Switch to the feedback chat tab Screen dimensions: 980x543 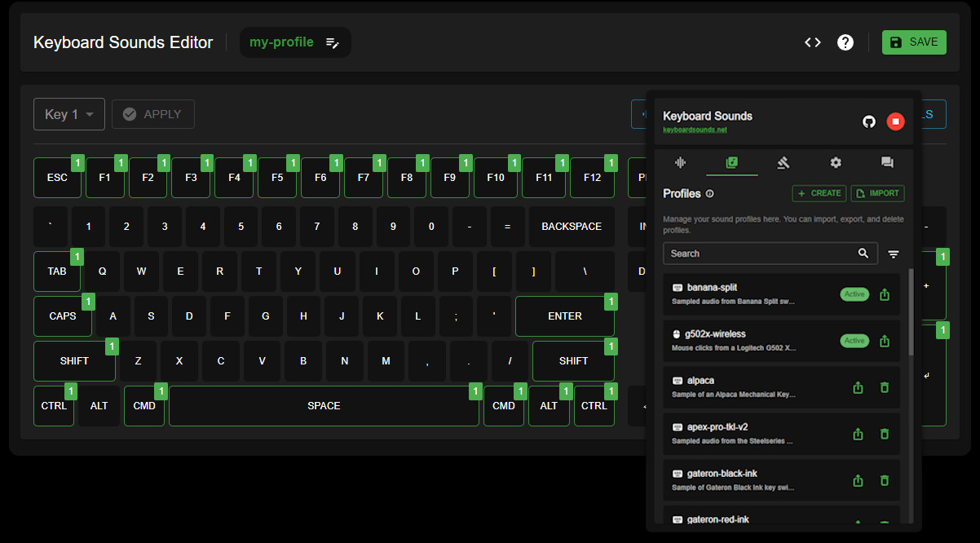887,162
